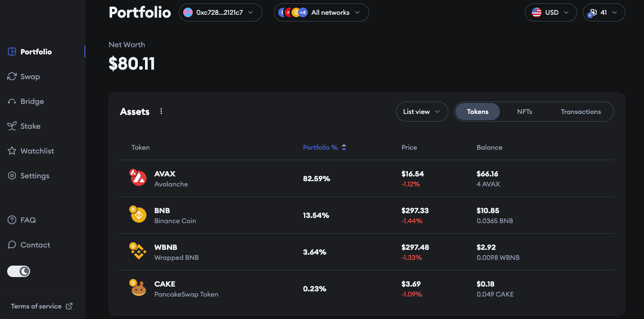Click the $66.16 AVAX balance
644x319 pixels.
point(488,174)
